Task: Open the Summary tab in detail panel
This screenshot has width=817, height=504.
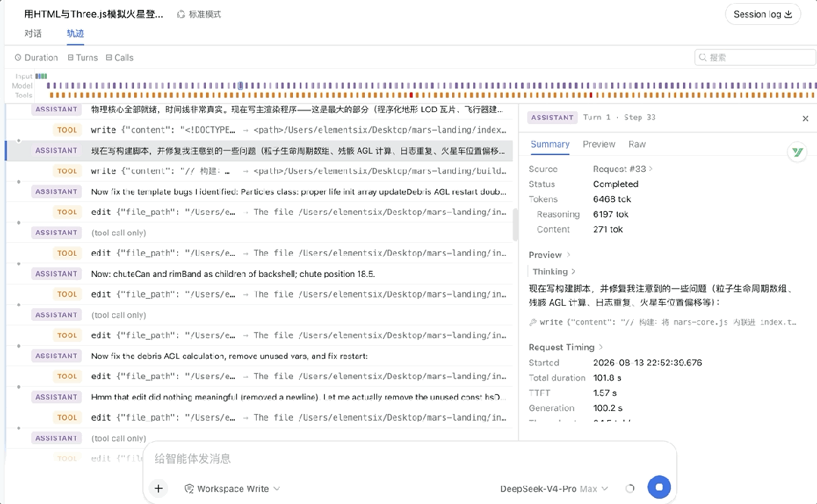Action: 550,145
